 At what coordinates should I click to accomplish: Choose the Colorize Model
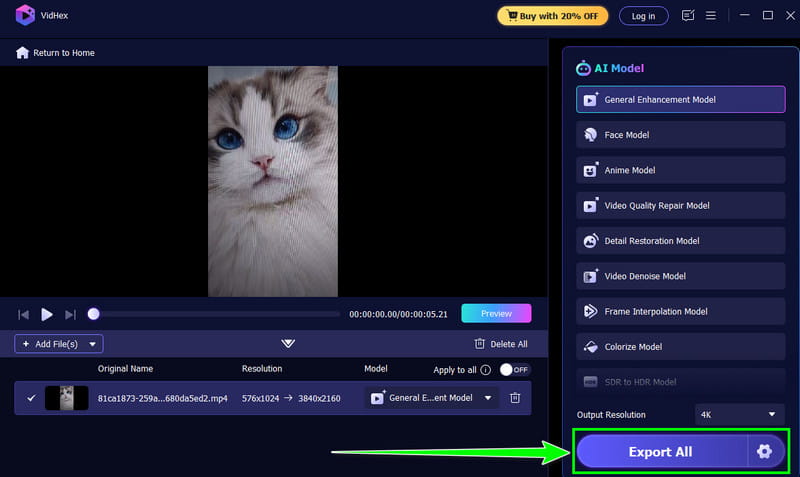680,346
